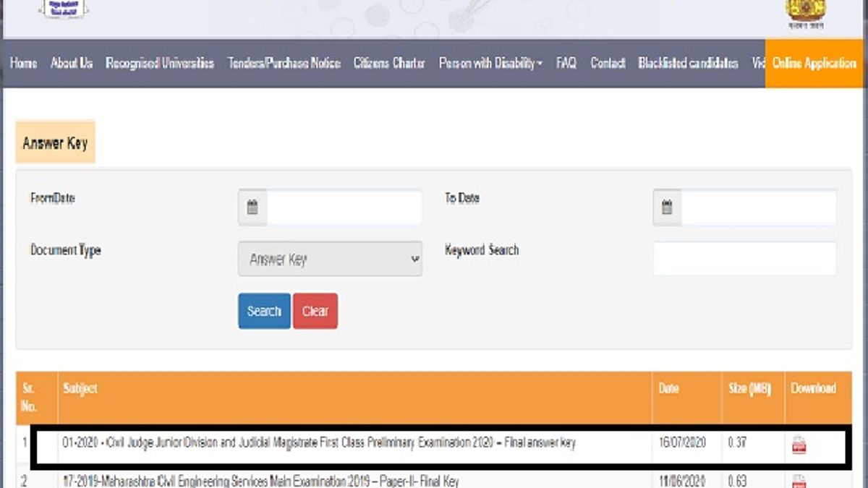The height and width of the screenshot is (488, 868).
Task: Click the red Clear button
Action: pos(315,311)
